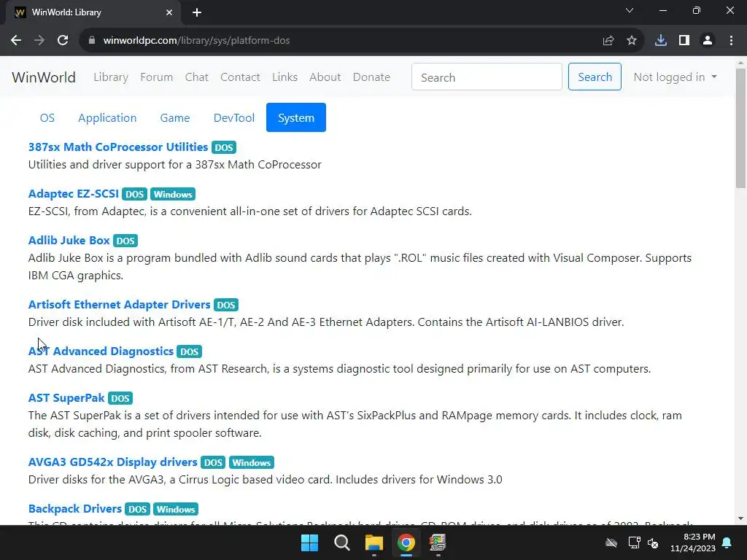The image size is (747, 560).
Task: Click the cloud sync tray icon
Action: [611, 542]
